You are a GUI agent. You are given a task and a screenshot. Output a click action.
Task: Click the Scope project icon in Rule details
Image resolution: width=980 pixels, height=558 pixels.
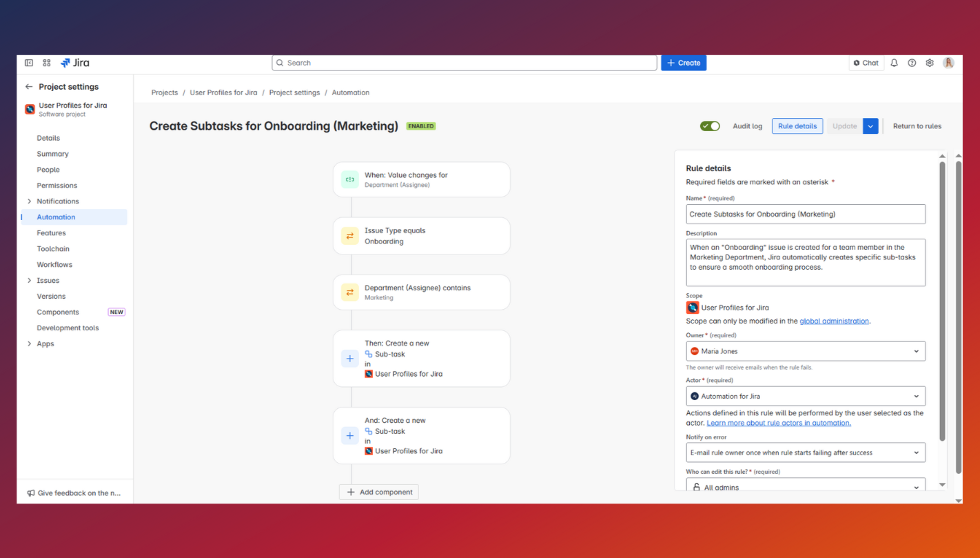click(x=693, y=308)
